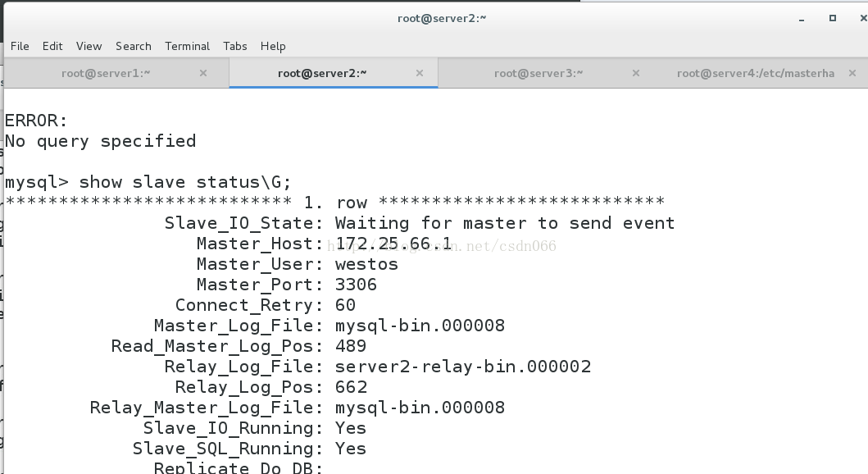
Task: Click the server2-relay-bin.000002 value
Action: (463, 367)
